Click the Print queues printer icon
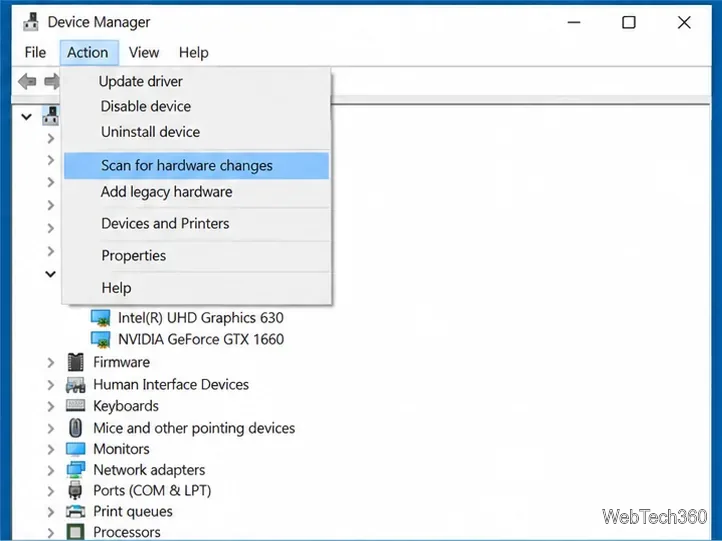 76,511
